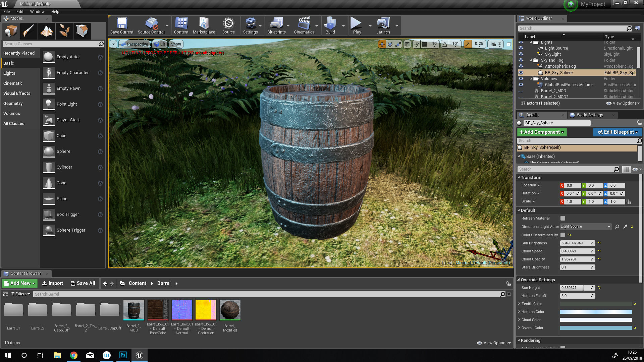Viewport: 644px width, 362px height.
Task: Select Visual Effects category in Modes
Action: [x=17, y=94]
